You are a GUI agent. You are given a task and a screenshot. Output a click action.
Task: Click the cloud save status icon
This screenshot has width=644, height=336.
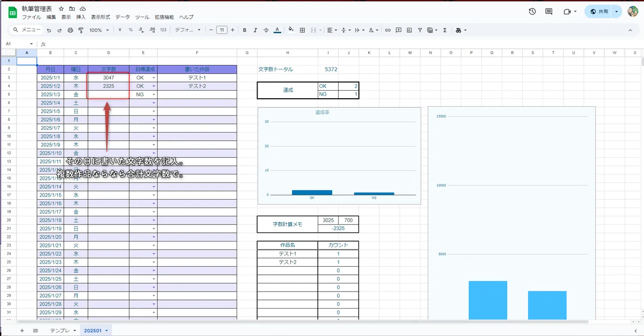coord(83,9)
